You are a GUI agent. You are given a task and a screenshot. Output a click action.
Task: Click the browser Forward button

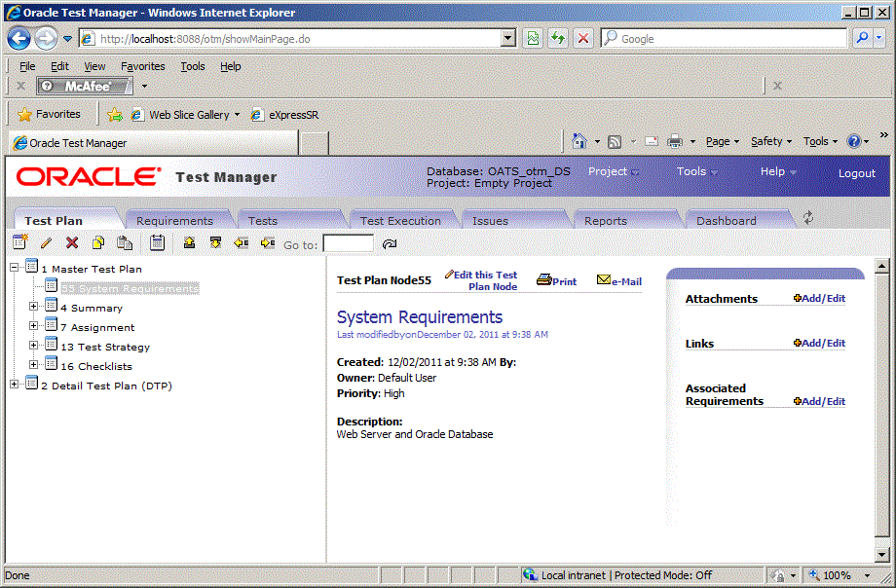pyautogui.click(x=46, y=39)
